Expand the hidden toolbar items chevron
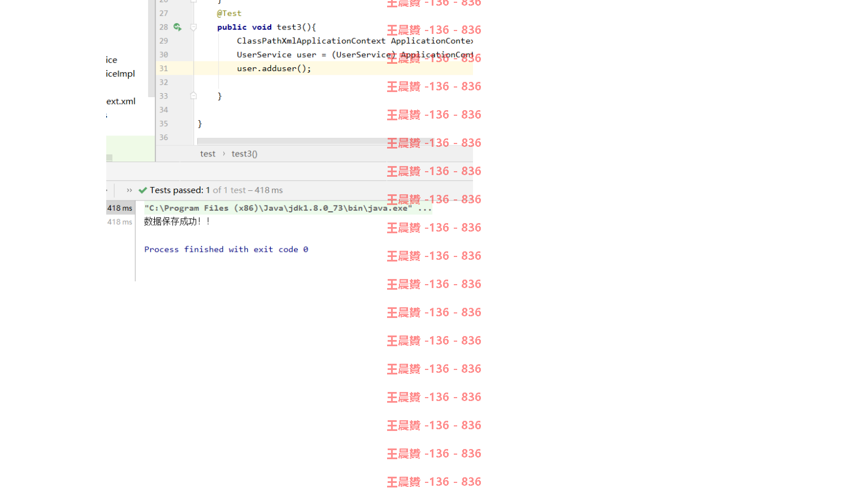 pyautogui.click(x=129, y=190)
